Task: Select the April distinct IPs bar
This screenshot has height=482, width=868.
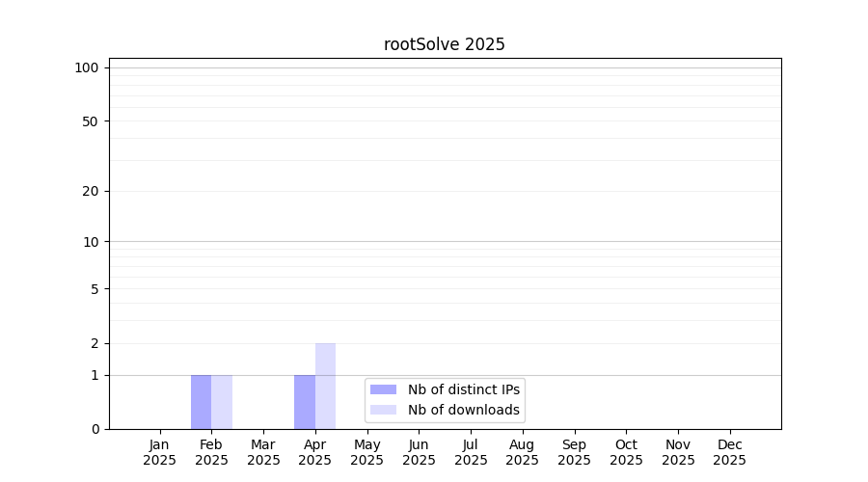Action: click(305, 402)
